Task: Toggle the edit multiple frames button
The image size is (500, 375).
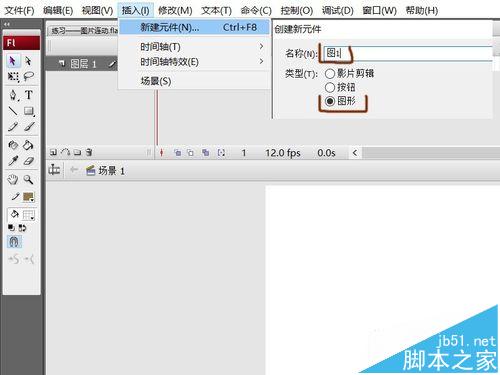Action: [x=205, y=153]
